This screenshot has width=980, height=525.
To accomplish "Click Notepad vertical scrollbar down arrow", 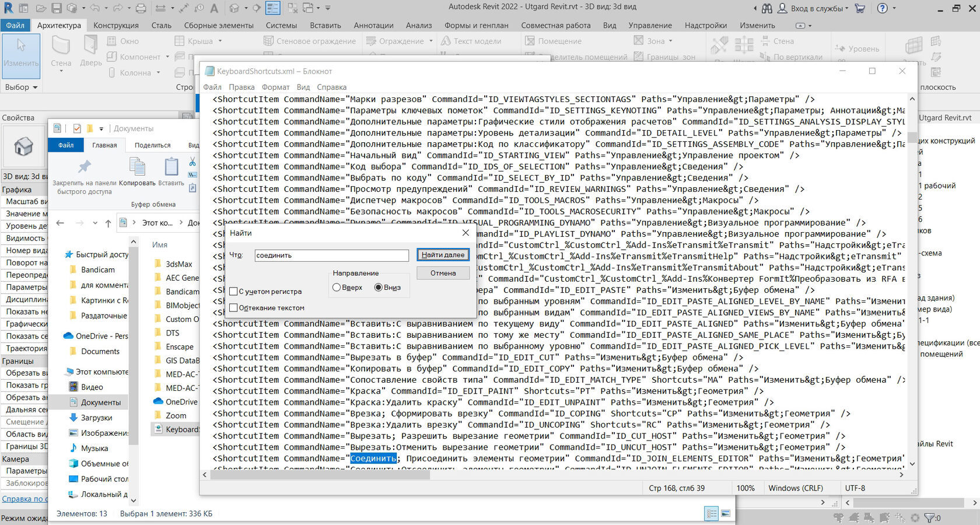I will 912,464.
